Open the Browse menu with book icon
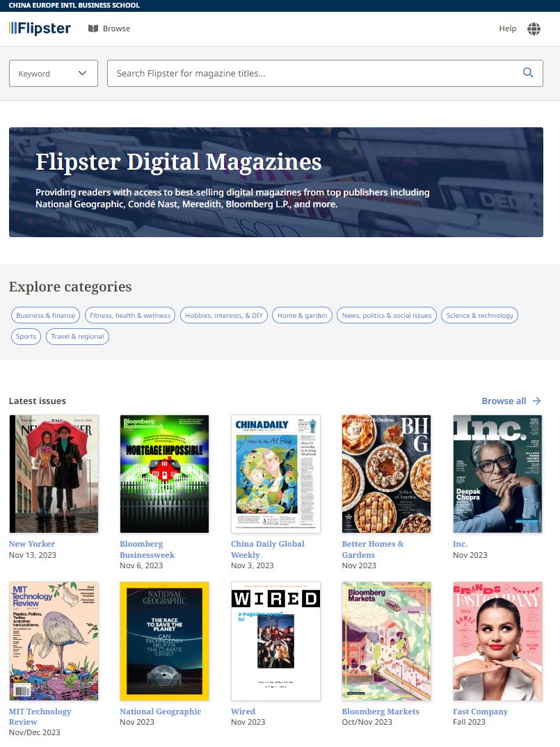Viewport: 560px width, 747px height. pos(109,29)
